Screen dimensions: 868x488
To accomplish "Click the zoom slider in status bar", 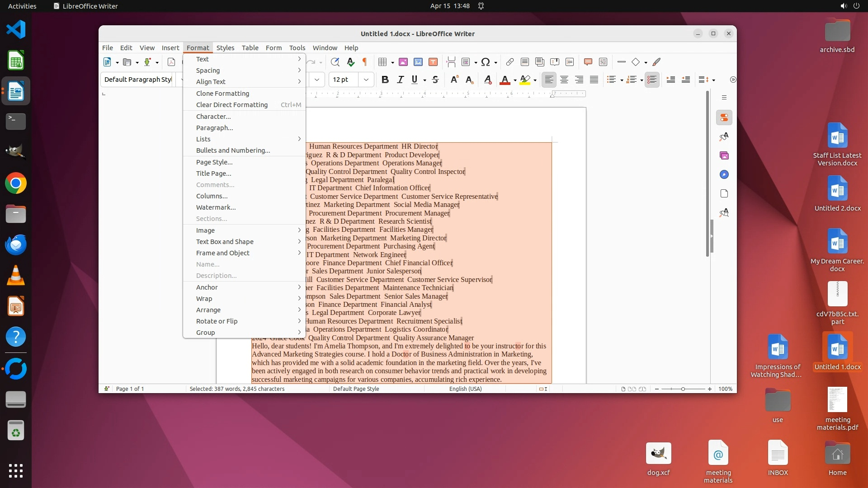I will [x=683, y=389].
